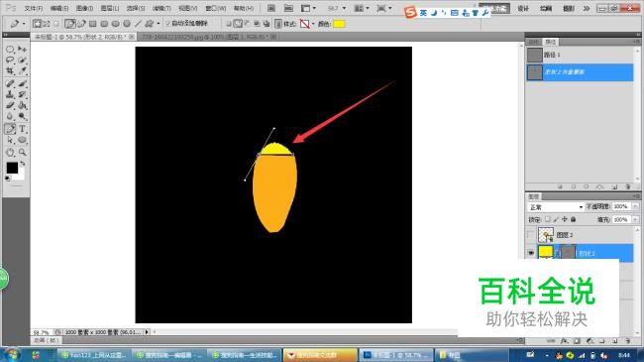Select the Elliptical Marquee tool
Screen dimensions: 644x362
tap(10, 50)
